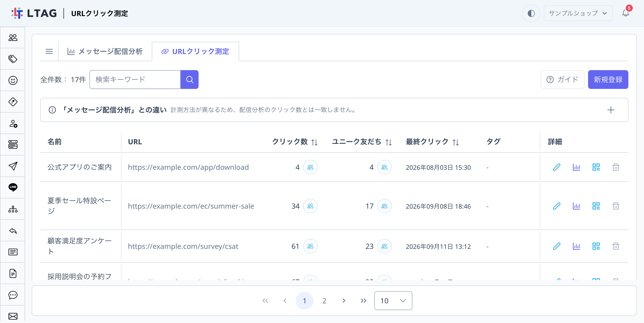Open the tags sidebar icon
Viewport: 644px width, 323px height.
click(13, 59)
